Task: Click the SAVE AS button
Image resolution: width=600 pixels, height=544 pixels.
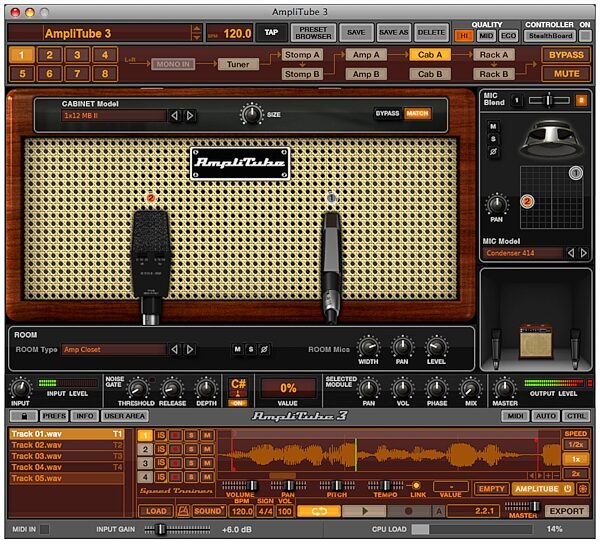Action: point(393,33)
